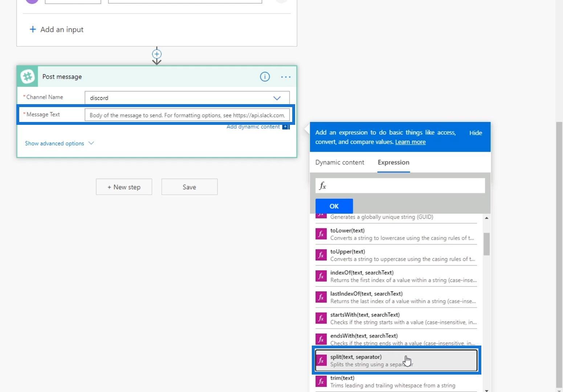Click the fx expression input box
563x392 pixels.
400,186
